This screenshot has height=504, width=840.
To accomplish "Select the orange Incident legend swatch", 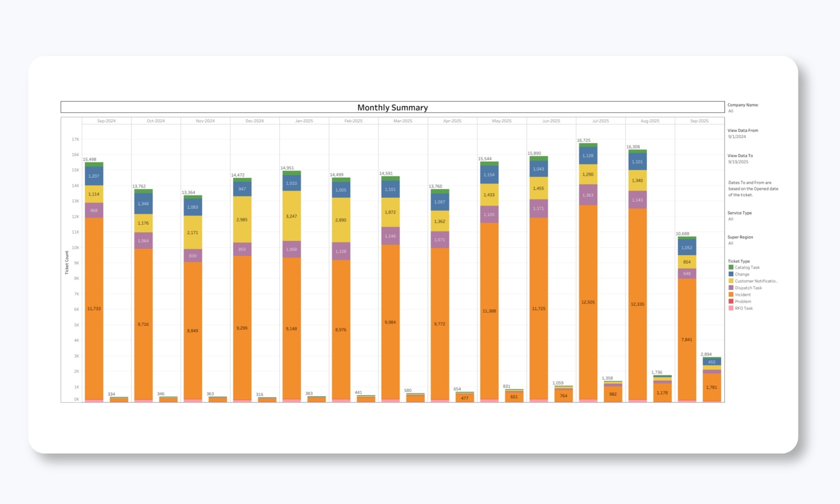I will point(731,295).
